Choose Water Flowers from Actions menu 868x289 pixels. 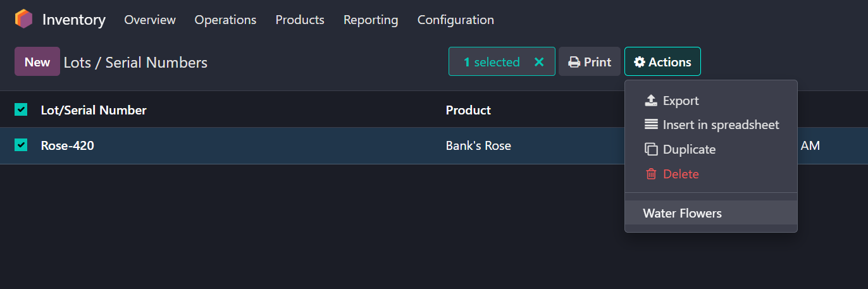tap(682, 213)
